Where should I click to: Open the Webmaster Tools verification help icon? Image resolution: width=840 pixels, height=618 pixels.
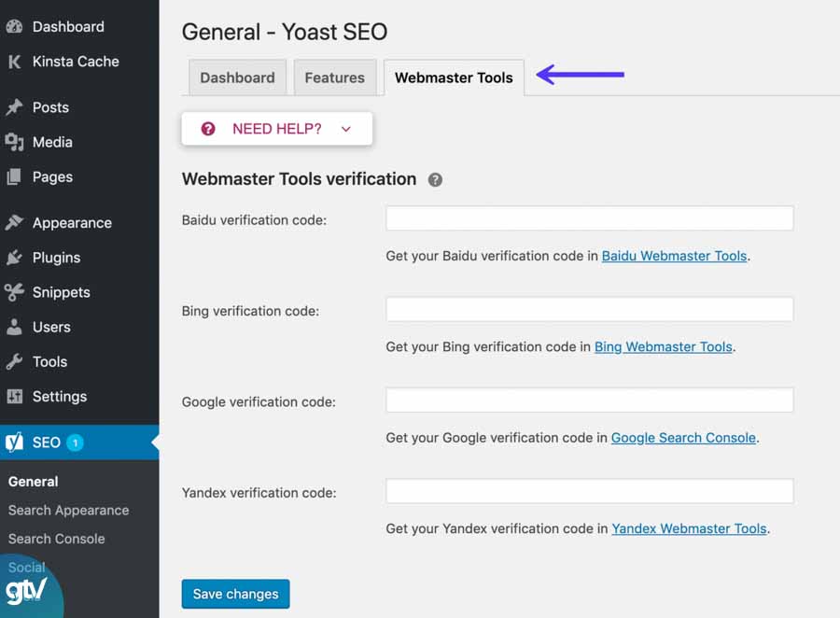(435, 180)
